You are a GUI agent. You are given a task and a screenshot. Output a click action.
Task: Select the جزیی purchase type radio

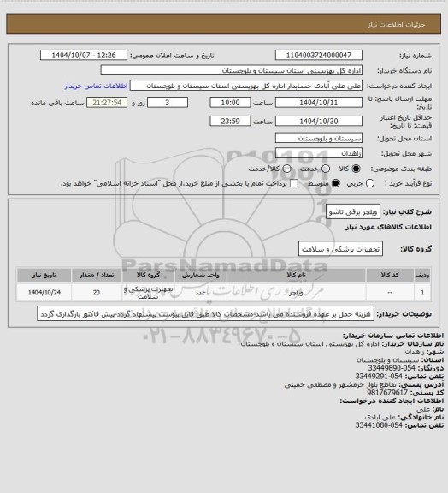click(x=370, y=183)
